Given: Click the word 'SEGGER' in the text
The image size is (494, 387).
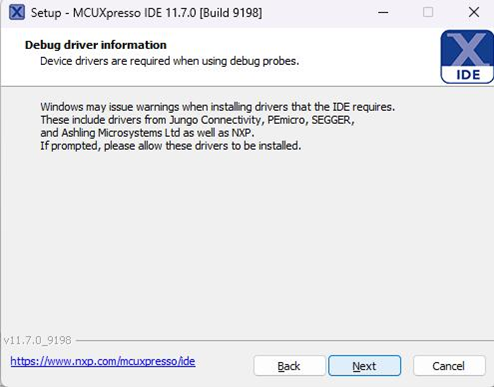Looking at the screenshot, I should (x=331, y=120).
